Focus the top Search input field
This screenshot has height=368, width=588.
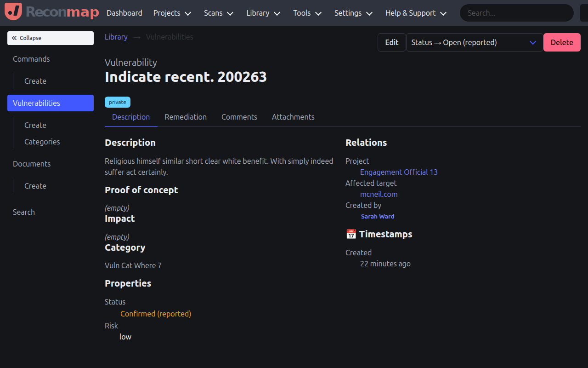coord(516,13)
